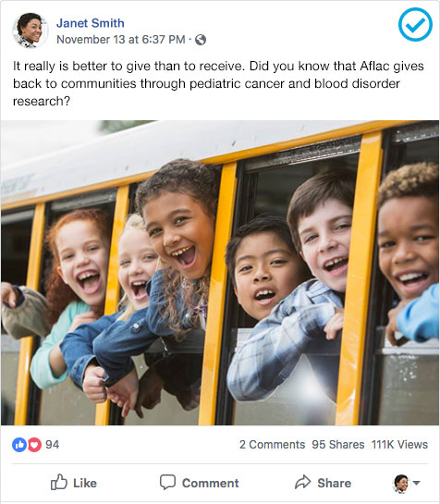The height and width of the screenshot is (504, 440).
Task: View the 94 reactions count
Action: click(x=52, y=445)
